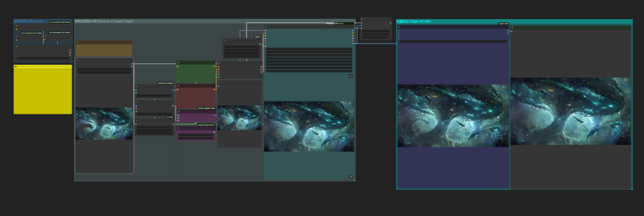Click the left comparison image in Origin VS After
Image resolution: width=644 pixels, height=216 pixels.
click(453, 115)
